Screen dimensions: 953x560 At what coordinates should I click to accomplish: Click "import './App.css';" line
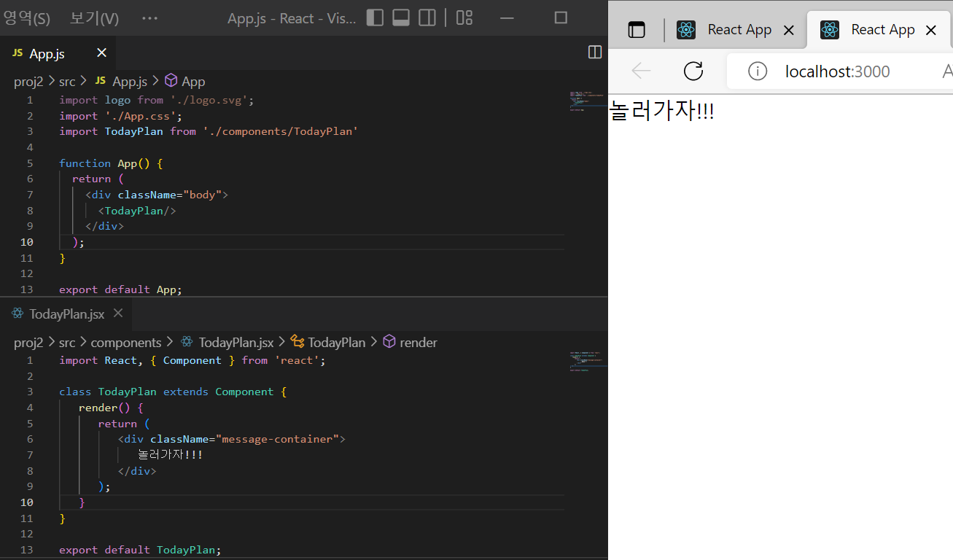click(x=120, y=116)
